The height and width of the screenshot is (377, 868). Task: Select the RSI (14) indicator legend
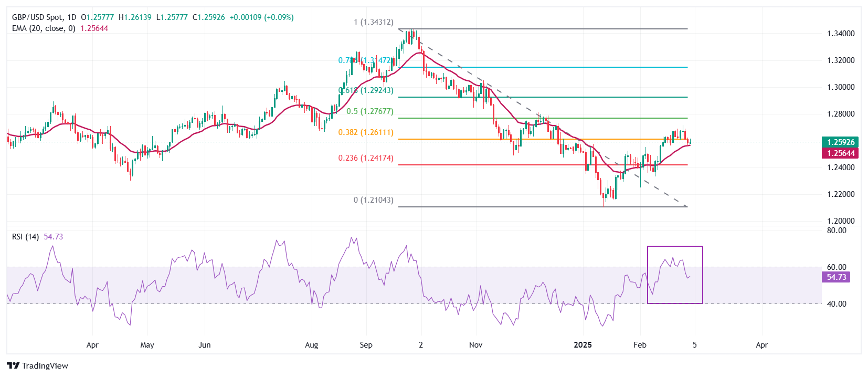[25, 237]
